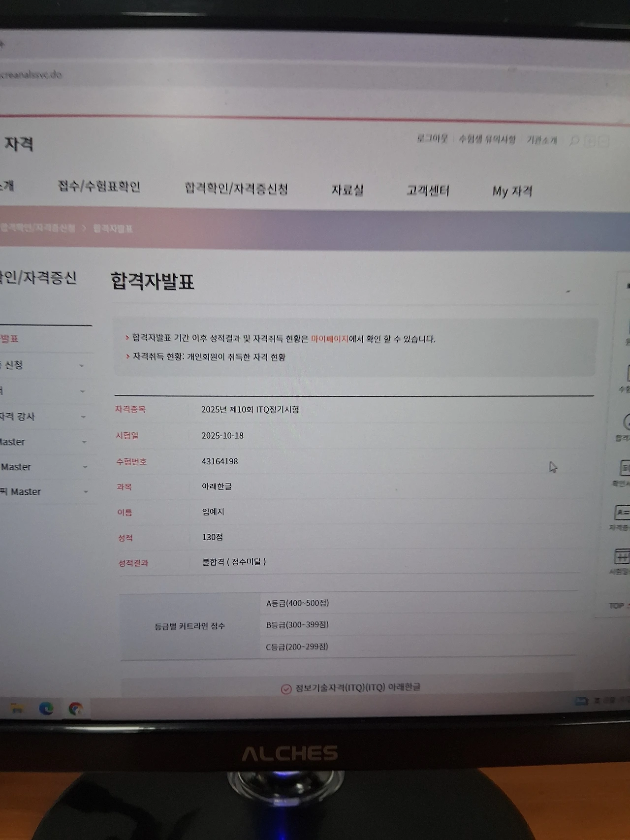Open Microsoft Edge from the taskbar

[x=46, y=709]
